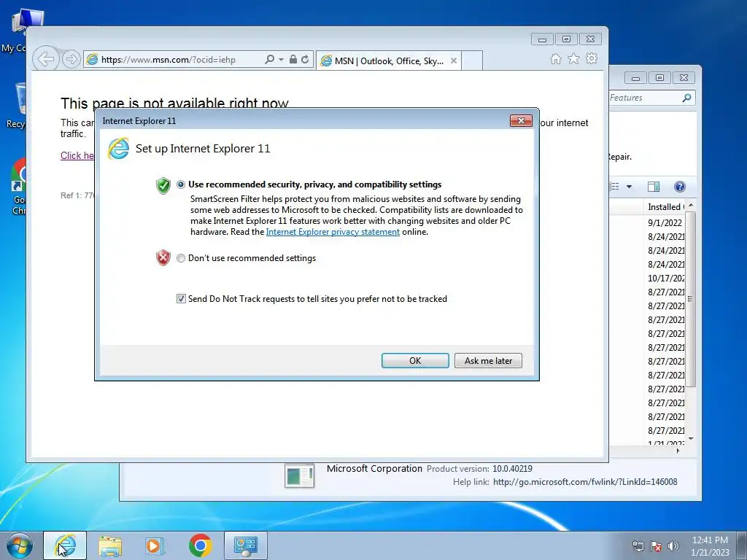Click the Installed On column header
747x560 pixels.
click(x=666, y=206)
